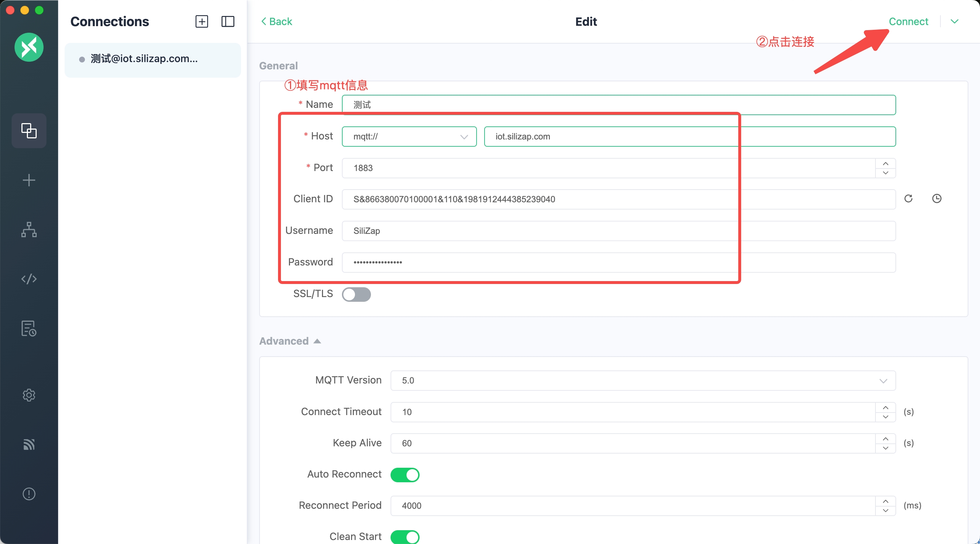The width and height of the screenshot is (980, 544).
Task: Go Back from the Edit page
Action: [277, 21]
